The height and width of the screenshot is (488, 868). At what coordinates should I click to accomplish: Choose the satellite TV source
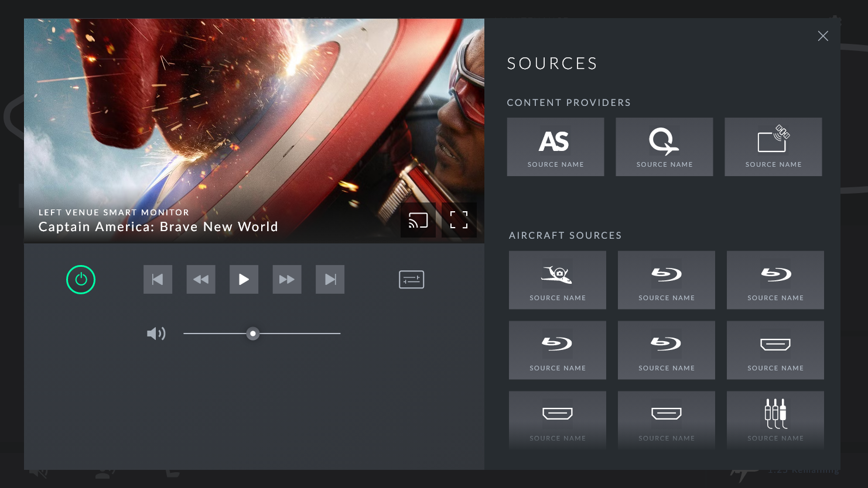coord(773,147)
